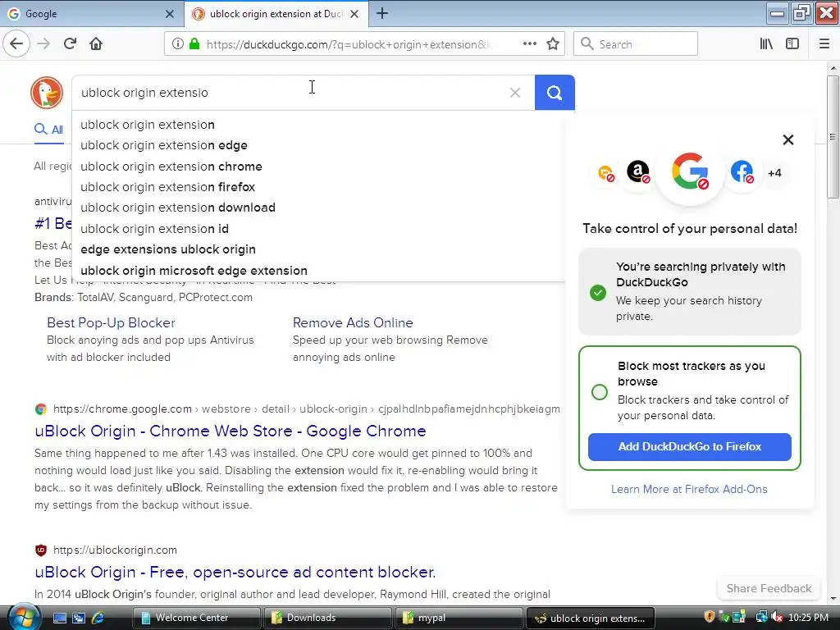Open page actions three-dots menu

[530, 44]
